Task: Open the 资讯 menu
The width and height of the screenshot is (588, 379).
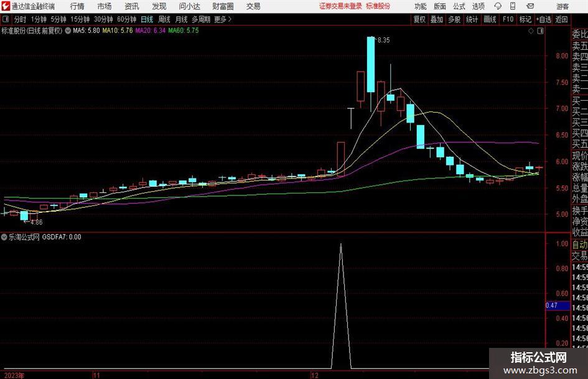Action: click(132, 6)
